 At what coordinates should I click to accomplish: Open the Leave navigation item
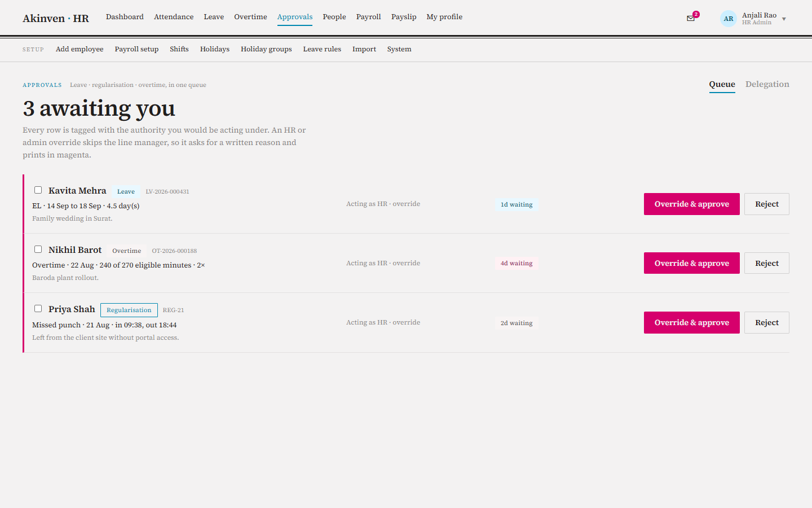(x=214, y=17)
